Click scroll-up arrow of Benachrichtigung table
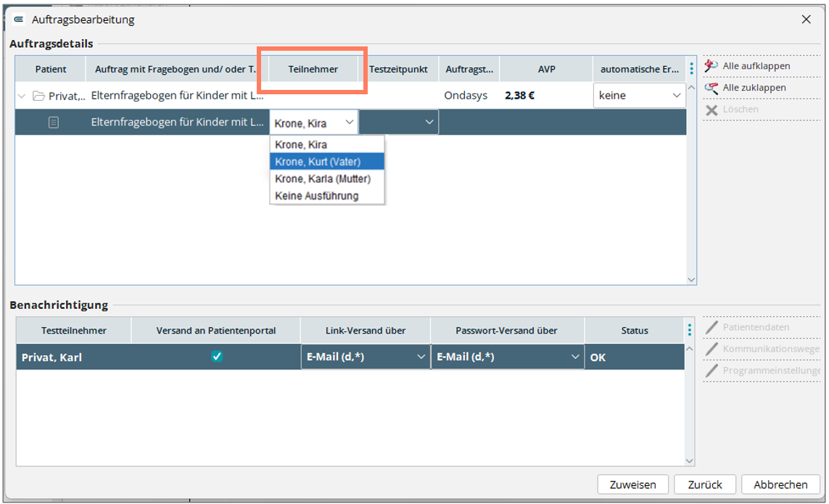The width and height of the screenshot is (829, 504). [689, 349]
